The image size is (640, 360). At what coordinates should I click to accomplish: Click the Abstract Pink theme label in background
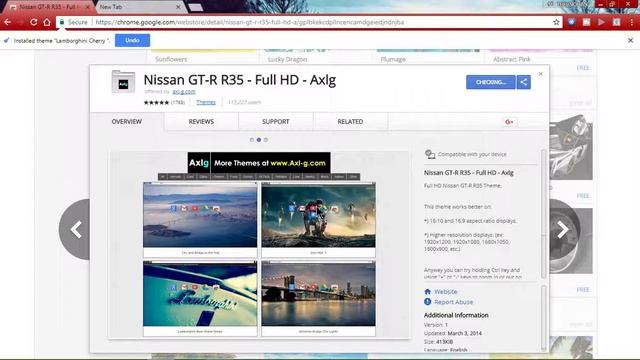coord(512,59)
